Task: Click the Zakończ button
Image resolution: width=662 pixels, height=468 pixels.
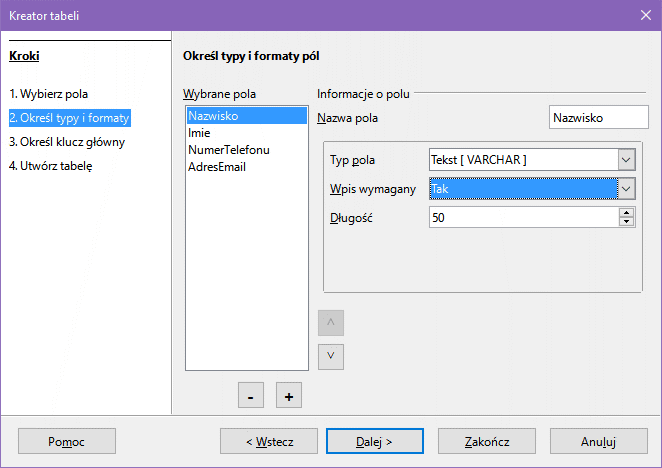Action: pyautogui.click(x=488, y=441)
